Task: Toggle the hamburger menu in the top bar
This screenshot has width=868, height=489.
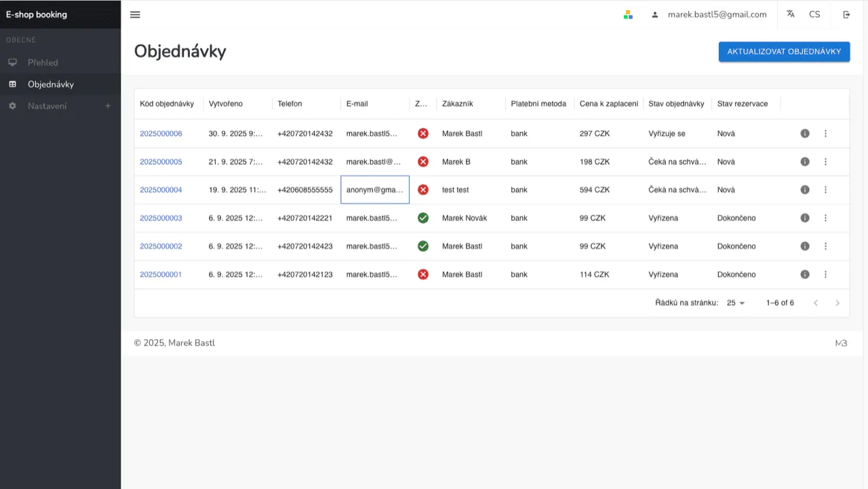Action: pos(135,14)
